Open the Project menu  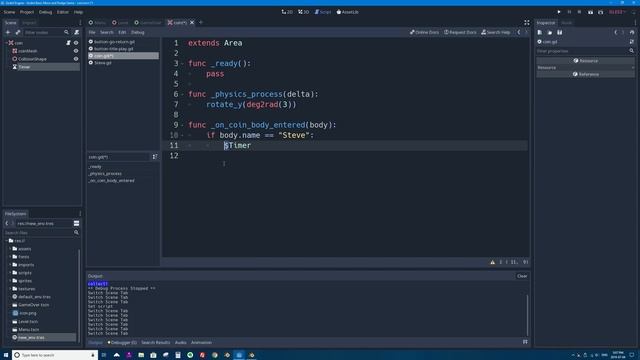pyautogui.click(x=27, y=12)
